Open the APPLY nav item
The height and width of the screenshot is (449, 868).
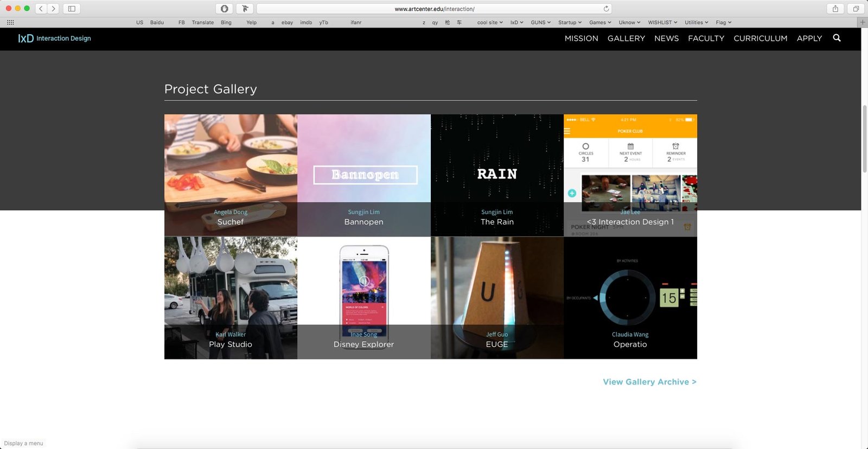(x=809, y=39)
